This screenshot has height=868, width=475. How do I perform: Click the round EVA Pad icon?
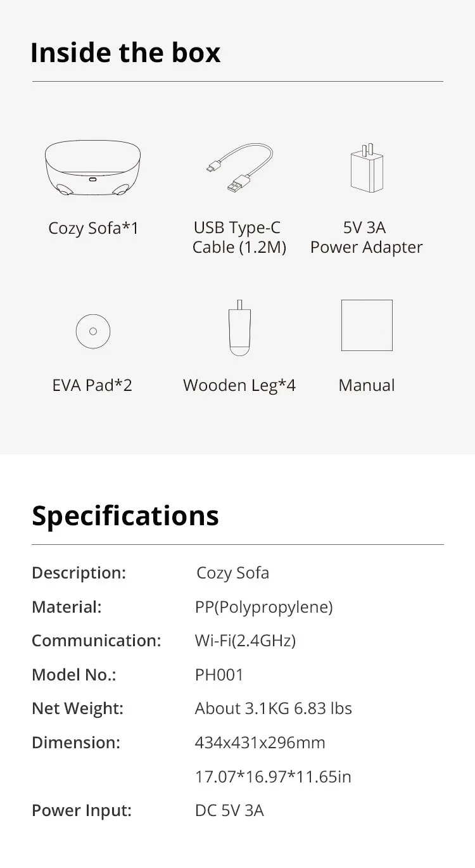(92, 331)
